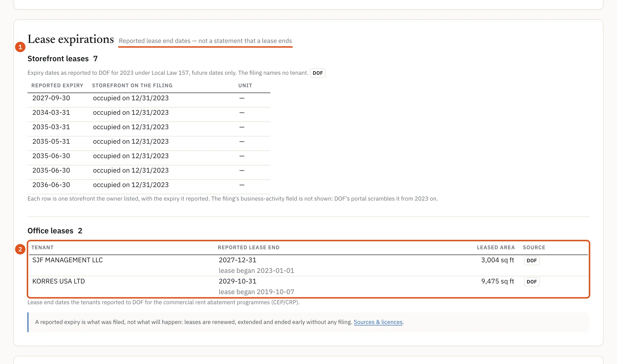This screenshot has width=617, height=364.
Task: Click the DOF source badge for KORRES USA LTD
Action: point(532,282)
